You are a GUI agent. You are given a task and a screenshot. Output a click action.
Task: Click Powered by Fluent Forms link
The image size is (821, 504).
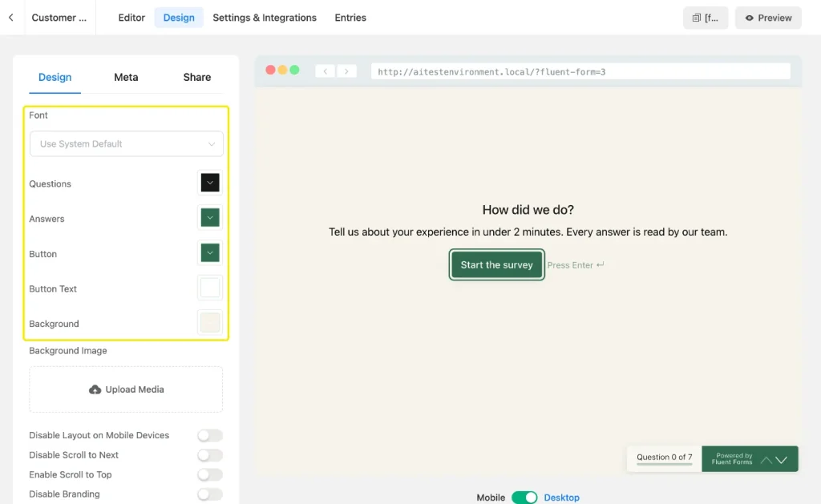click(x=732, y=459)
